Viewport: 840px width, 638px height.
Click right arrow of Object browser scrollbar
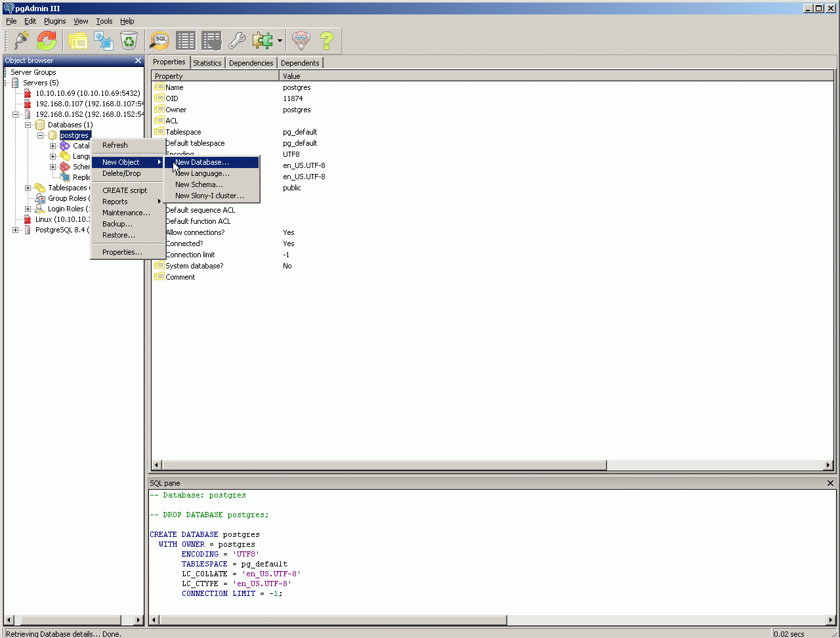[x=138, y=620]
